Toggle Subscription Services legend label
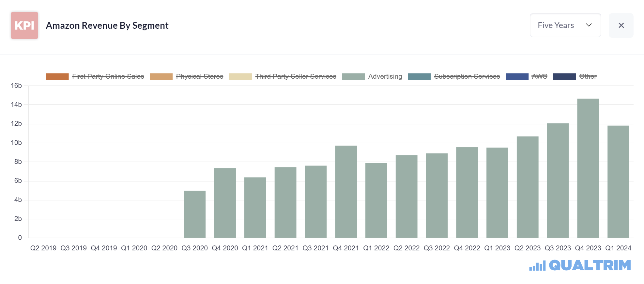The height and width of the screenshot is (284, 644). (x=467, y=76)
